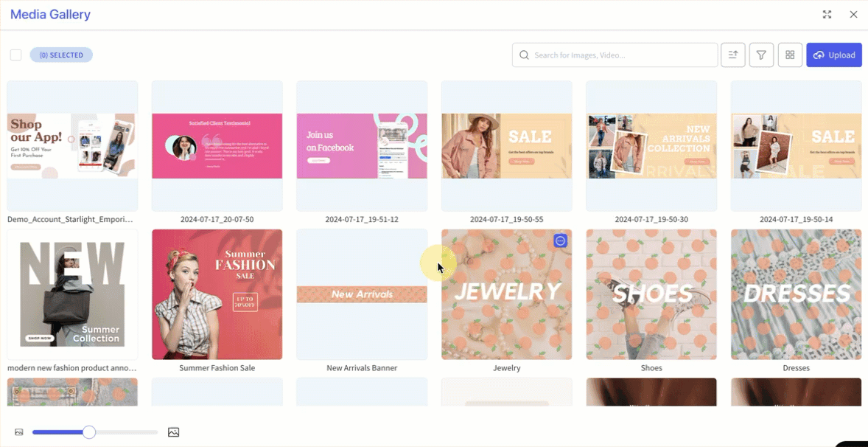Select the Shoes thumbnail
Image resolution: width=868 pixels, height=447 pixels.
pos(651,294)
